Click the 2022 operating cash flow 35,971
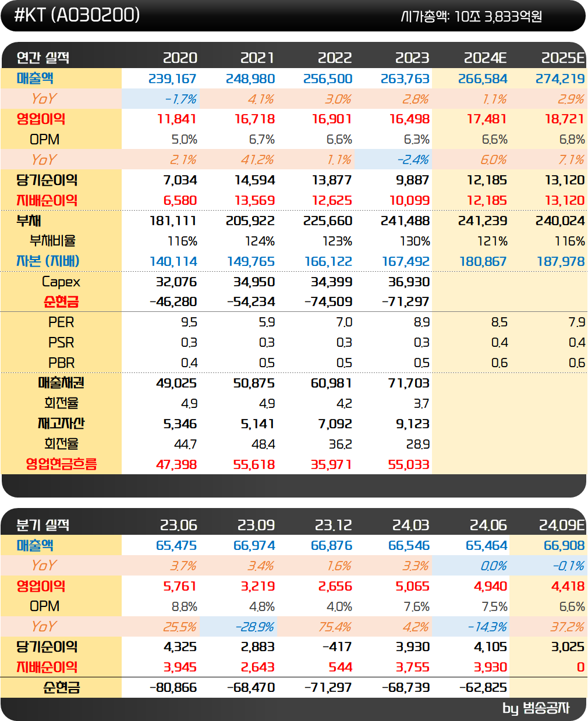This screenshot has width=588, height=721. click(x=331, y=465)
